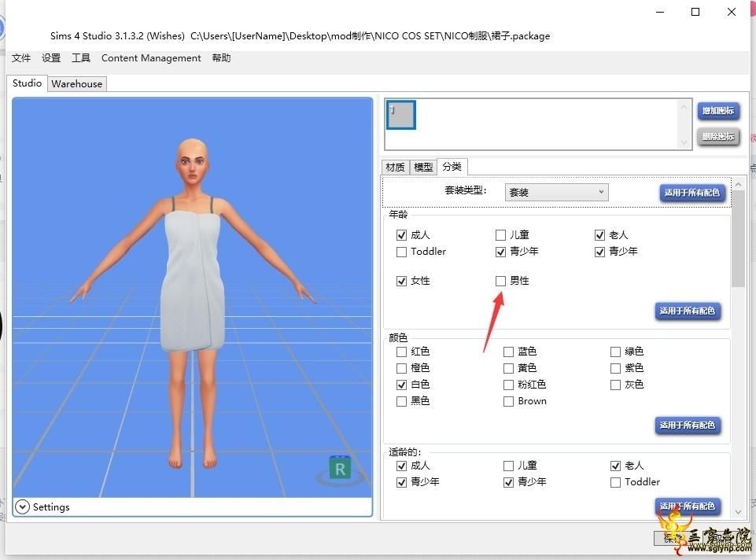The width and height of the screenshot is (756, 560).
Task: Uncheck 老人 in the 年龄 section
Action: [599, 235]
